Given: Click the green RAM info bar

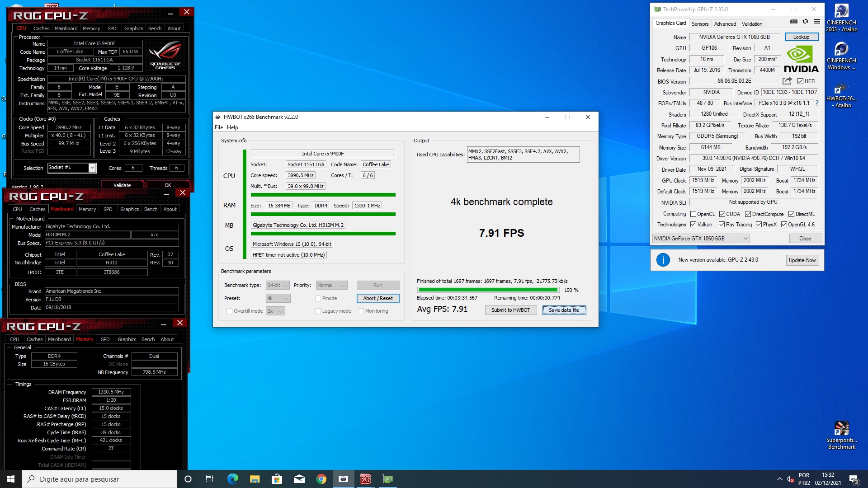Looking at the screenshot, I should click(323, 214).
